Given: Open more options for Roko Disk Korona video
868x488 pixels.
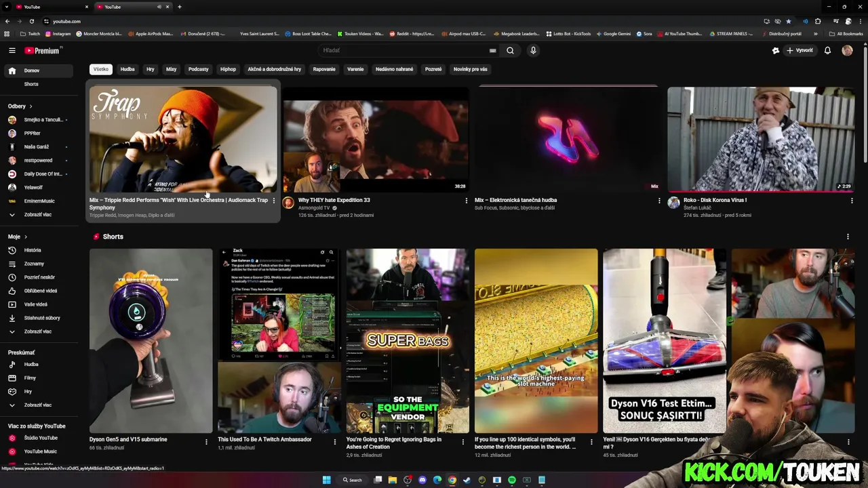Looking at the screenshot, I should click(852, 201).
